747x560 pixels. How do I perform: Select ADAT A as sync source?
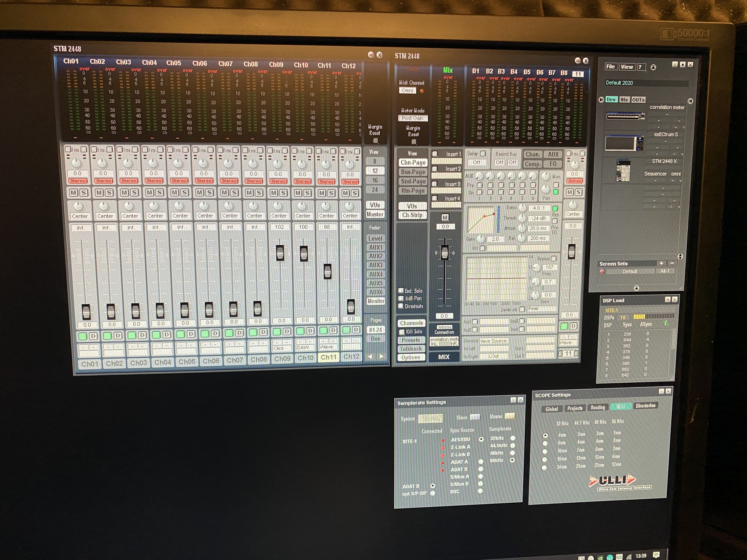click(481, 461)
